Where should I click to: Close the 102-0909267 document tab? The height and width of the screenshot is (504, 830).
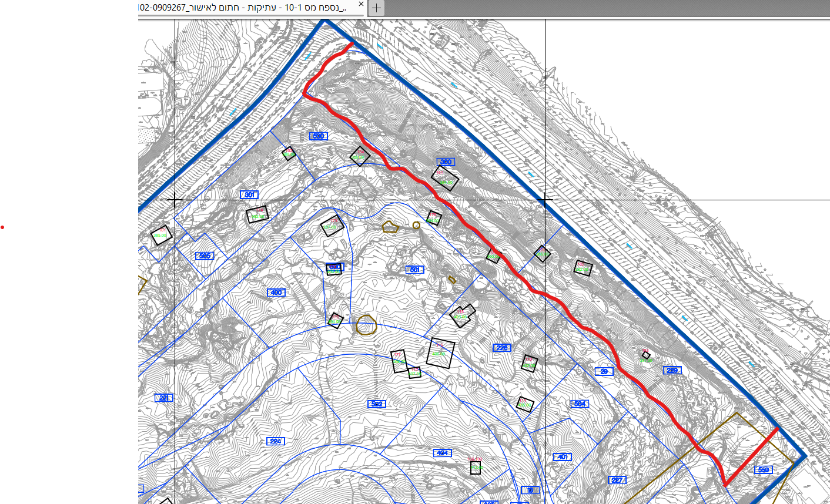361,5
